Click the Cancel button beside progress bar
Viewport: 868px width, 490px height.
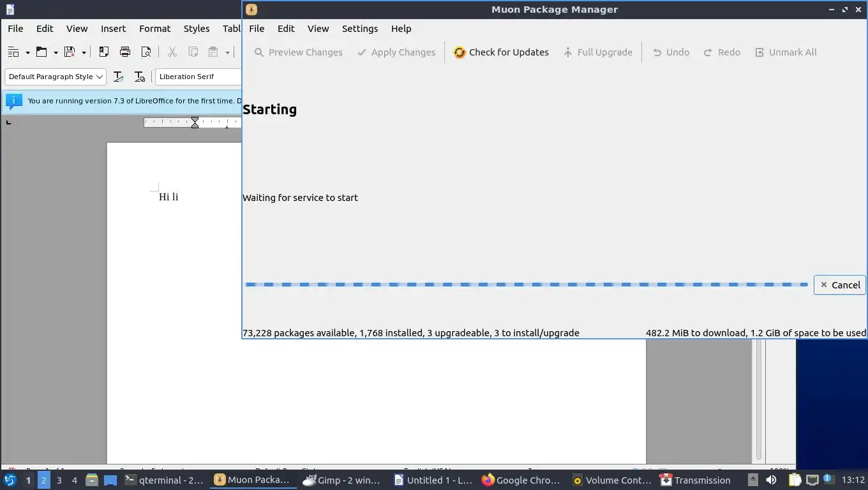tap(840, 285)
